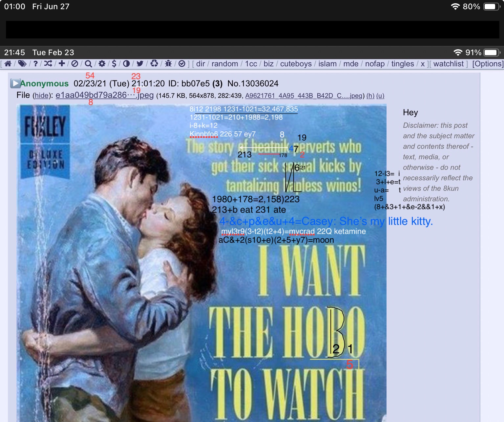This screenshot has width=504, height=422.
Task: Open the 1cc board link
Action: [x=251, y=64]
